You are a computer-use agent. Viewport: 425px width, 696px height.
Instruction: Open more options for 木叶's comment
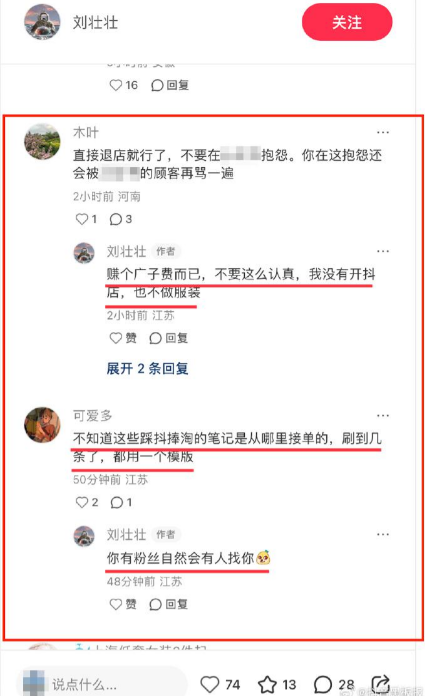pyautogui.click(x=383, y=132)
